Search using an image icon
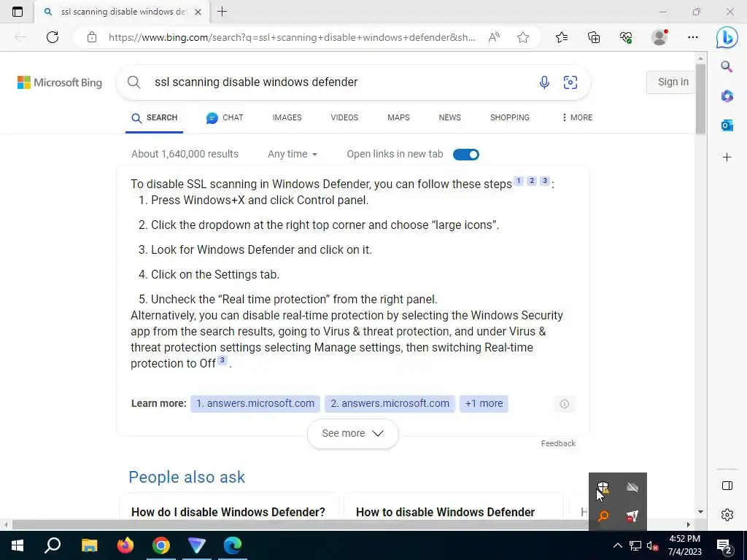The image size is (747, 560). pos(570,82)
